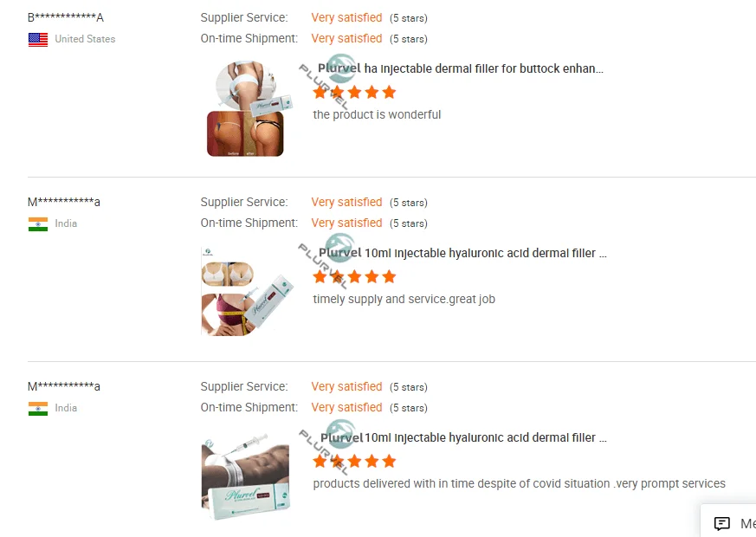The image size is (756, 537).
Task: Click "United States" country label
Action: [x=85, y=39]
